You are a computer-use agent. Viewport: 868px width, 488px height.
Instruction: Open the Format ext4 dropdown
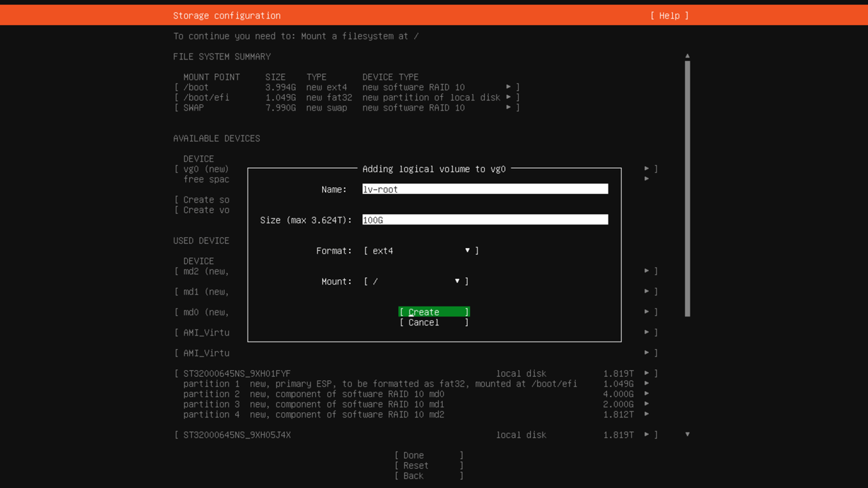pyautogui.click(x=420, y=251)
